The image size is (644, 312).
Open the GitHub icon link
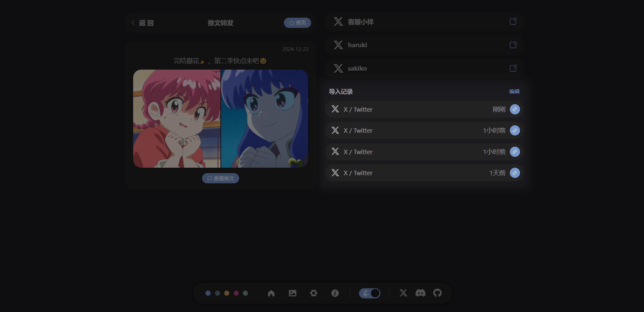coord(437,293)
